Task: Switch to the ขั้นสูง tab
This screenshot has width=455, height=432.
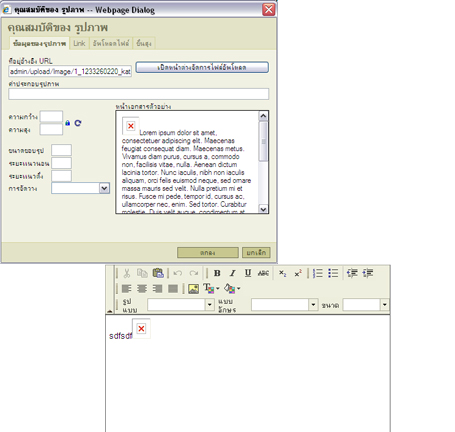Action: [x=144, y=43]
